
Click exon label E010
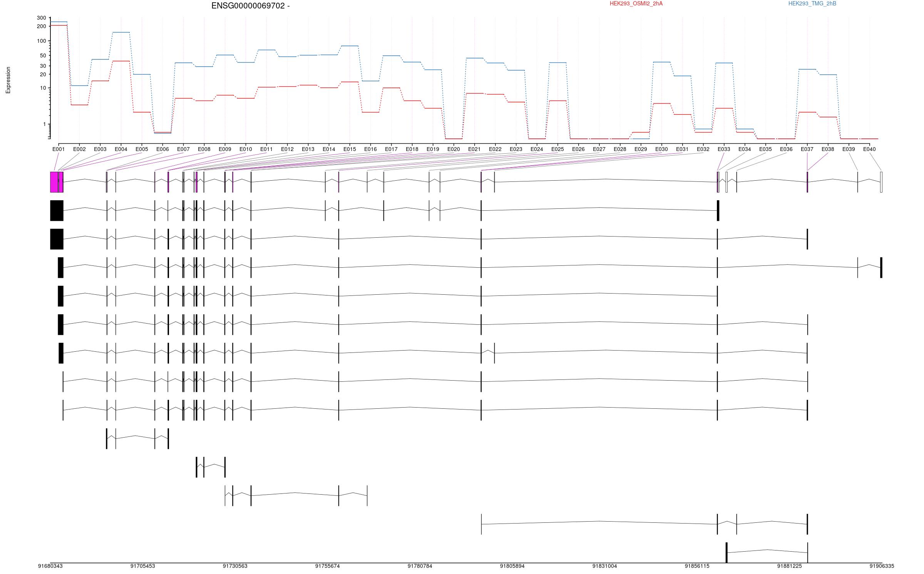(x=246, y=149)
